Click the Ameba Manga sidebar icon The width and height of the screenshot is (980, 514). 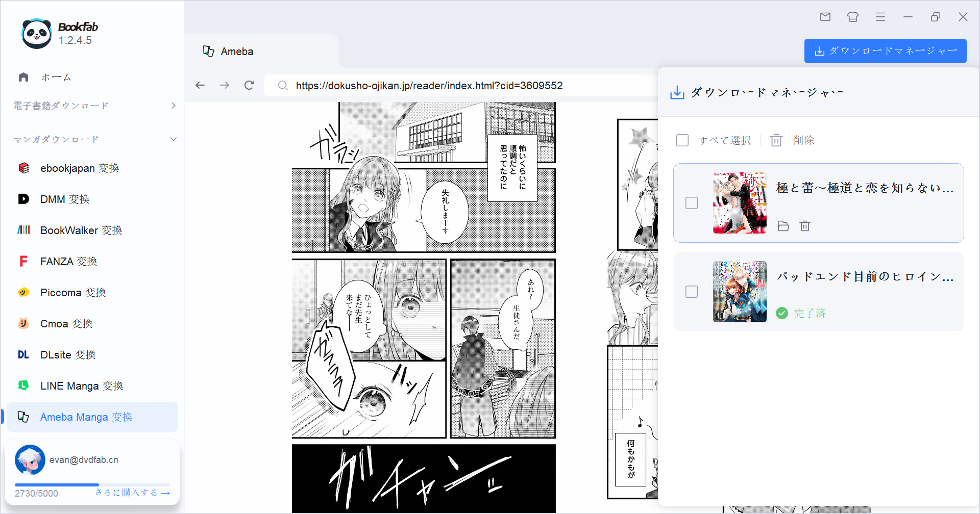(x=23, y=417)
